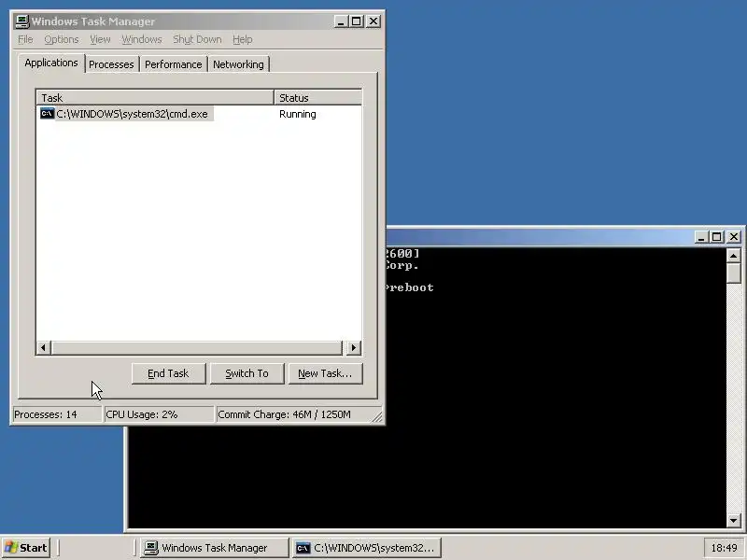Viewport: 747px width, 560px height.
Task: Click the Task Manager title bar icon
Action: point(21,21)
